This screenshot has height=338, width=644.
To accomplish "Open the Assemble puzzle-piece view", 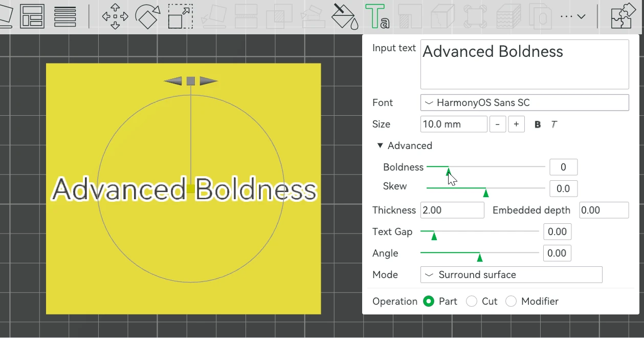I will click(x=624, y=17).
